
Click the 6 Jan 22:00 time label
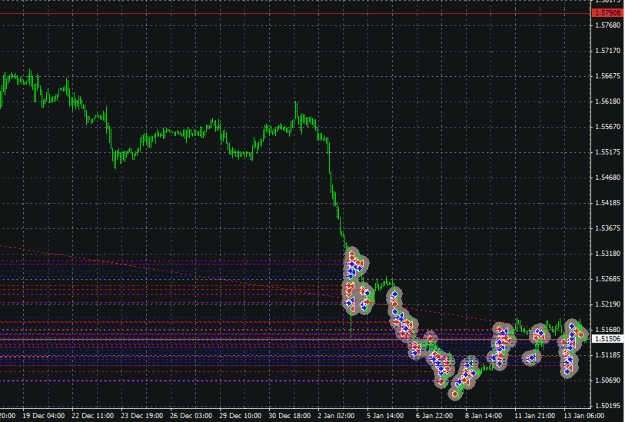click(x=434, y=415)
